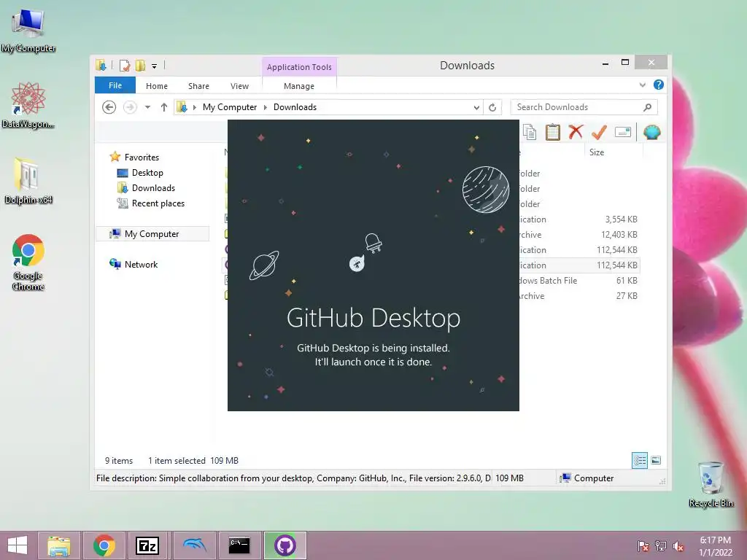Click the Copy icon in the Explorer toolbar
Screen dimensions: 747x560
[530, 132]
